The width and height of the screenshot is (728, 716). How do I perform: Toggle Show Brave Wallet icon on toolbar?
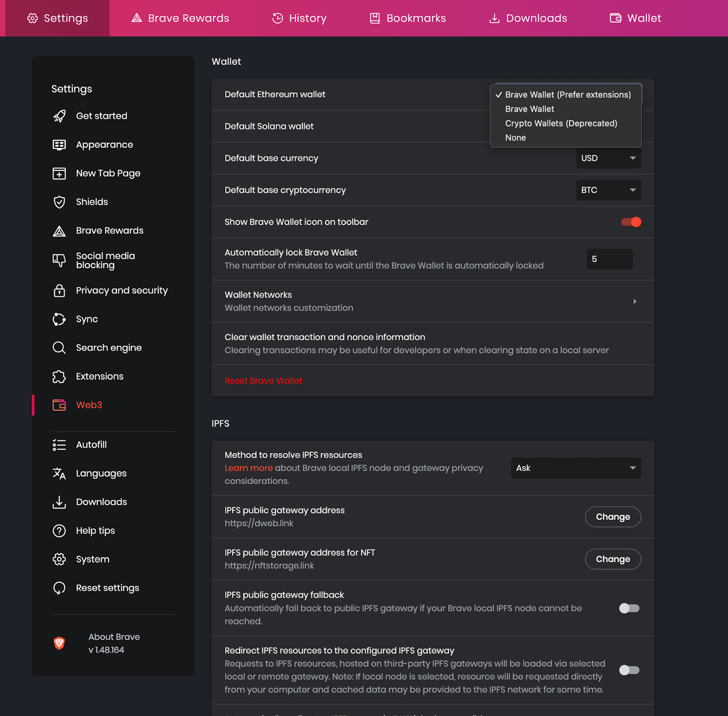tap(631, 222)
